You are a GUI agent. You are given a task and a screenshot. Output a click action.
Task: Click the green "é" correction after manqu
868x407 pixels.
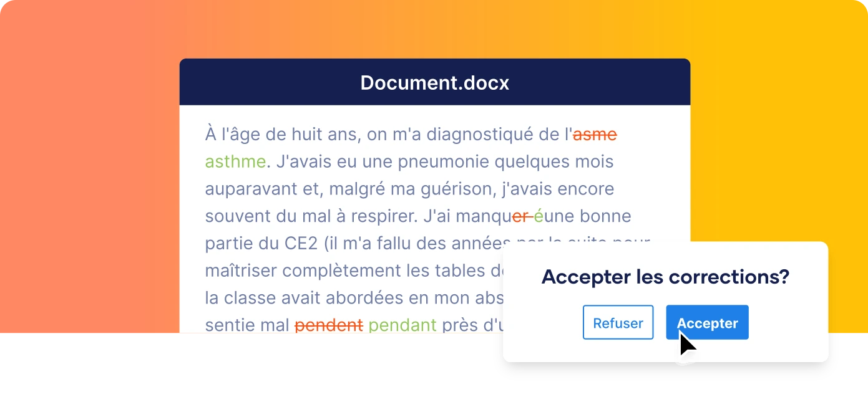point(539,216)
